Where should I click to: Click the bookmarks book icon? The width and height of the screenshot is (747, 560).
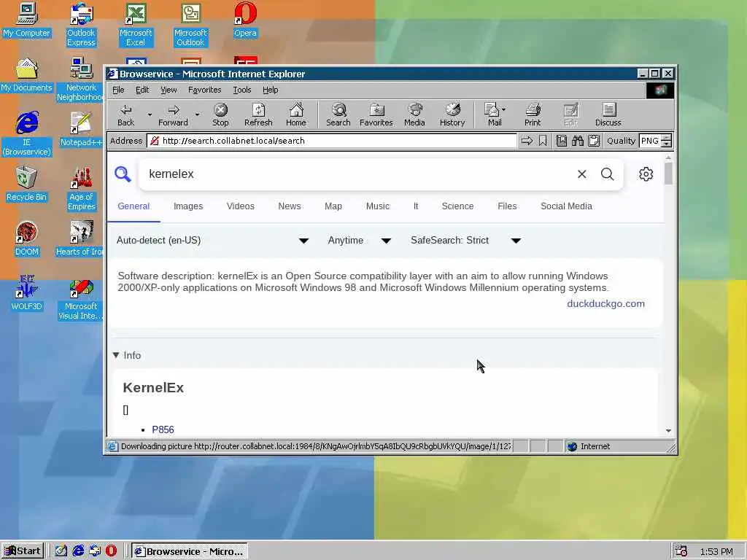562,141
